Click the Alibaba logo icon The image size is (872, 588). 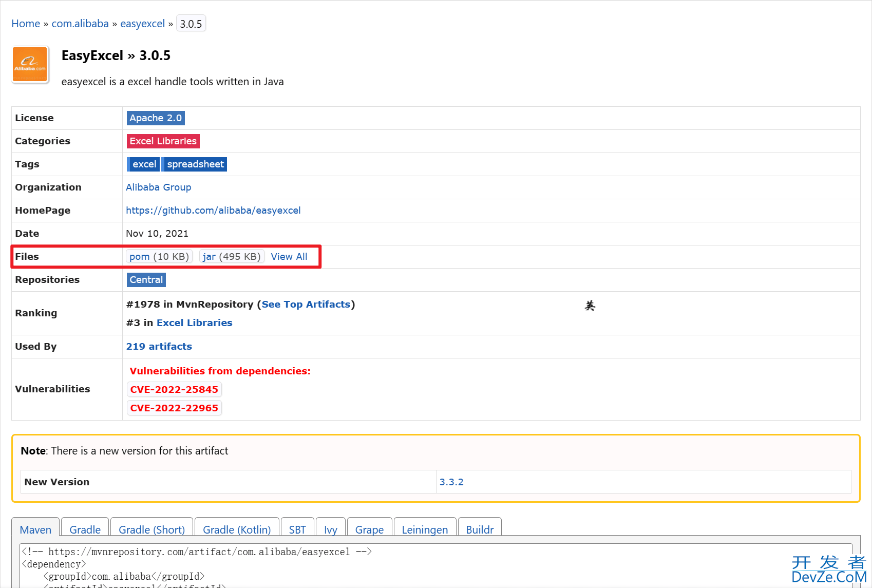30,64
